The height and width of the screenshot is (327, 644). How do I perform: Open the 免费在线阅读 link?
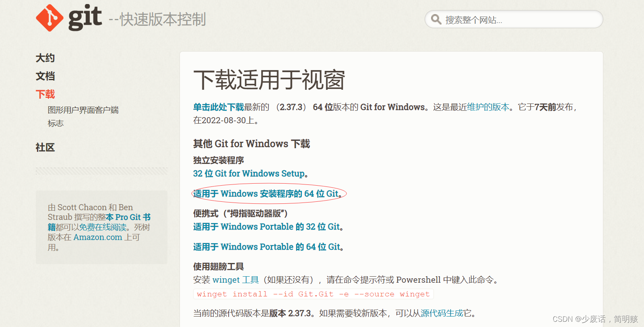click(103, 227)
